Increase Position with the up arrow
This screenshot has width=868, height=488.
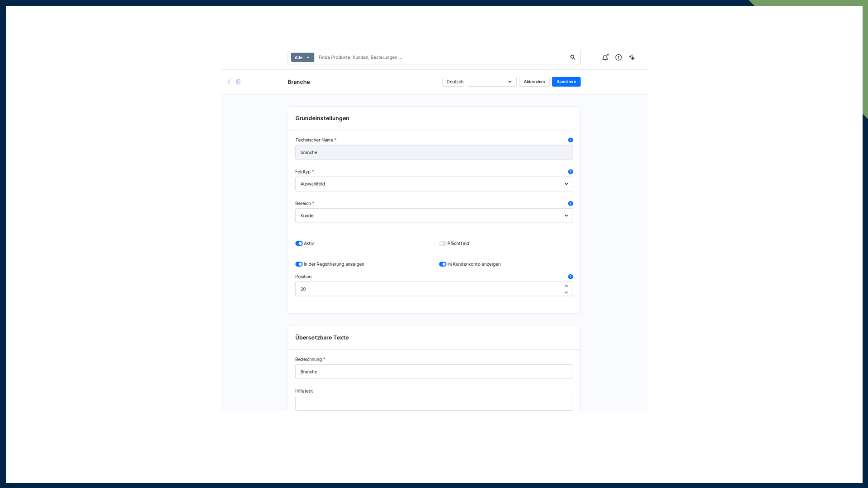566,286
